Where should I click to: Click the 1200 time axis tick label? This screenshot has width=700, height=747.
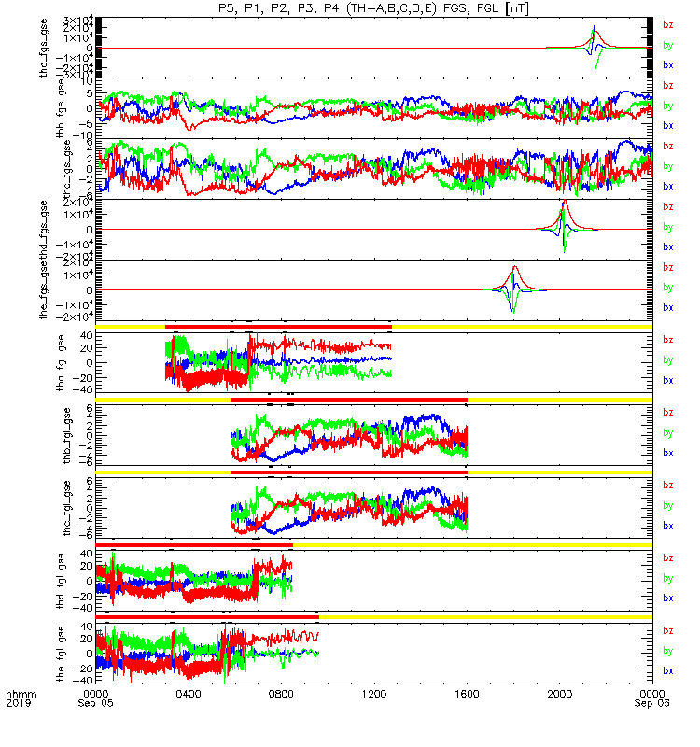(374, 694)
